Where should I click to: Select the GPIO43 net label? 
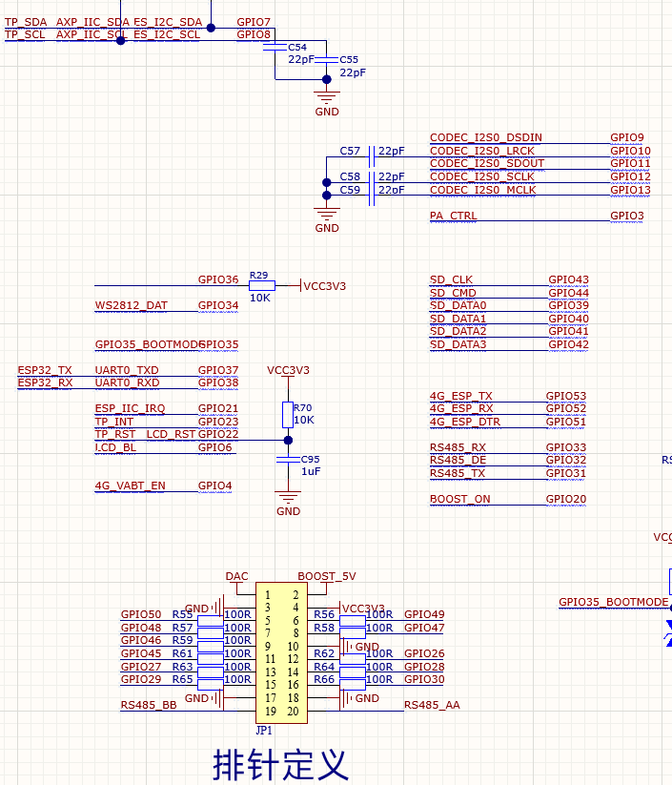(x=568, y=279)
